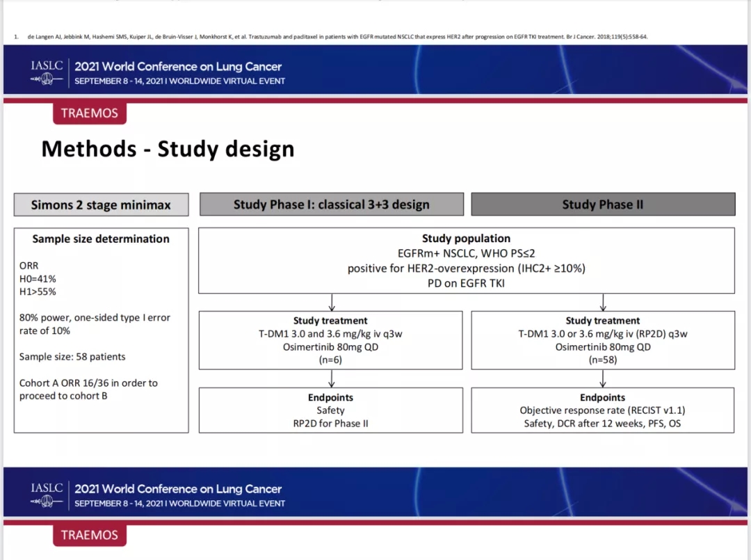Click the RP2D for Phase II text

(x=330, y=423)
